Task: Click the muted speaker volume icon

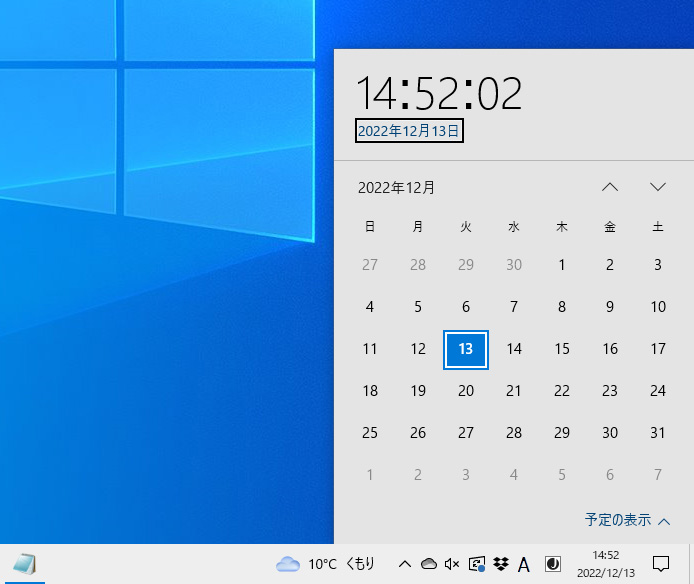Action: (452, 564)
